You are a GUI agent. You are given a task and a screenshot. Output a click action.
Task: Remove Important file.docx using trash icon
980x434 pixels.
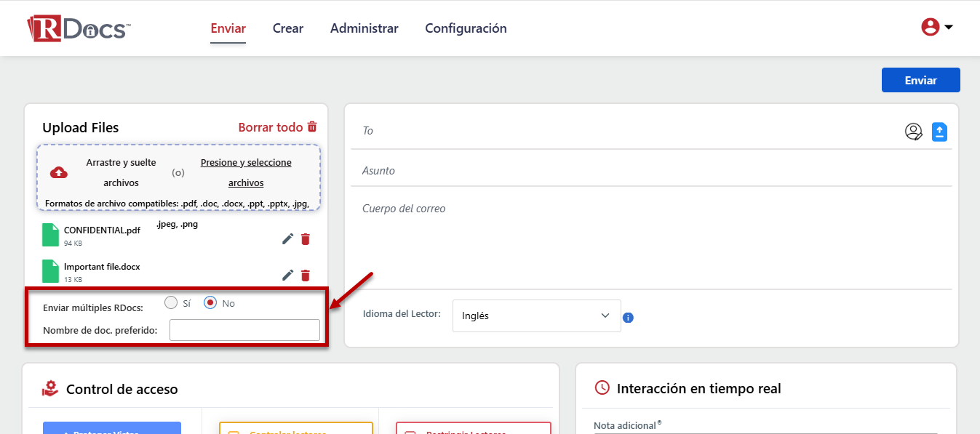[x=306, y=275]
